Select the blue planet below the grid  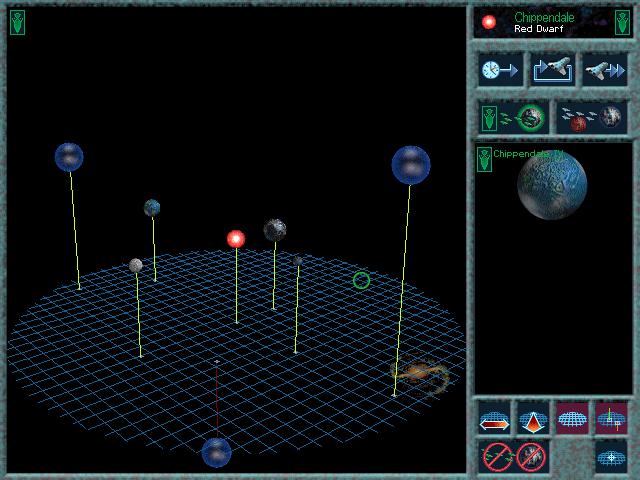[216, 453]
